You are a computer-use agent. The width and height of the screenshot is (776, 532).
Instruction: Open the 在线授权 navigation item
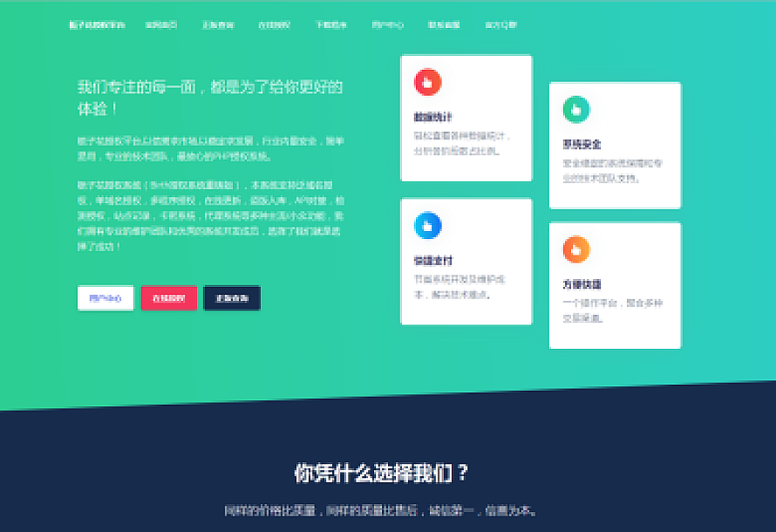click(273, 24)
